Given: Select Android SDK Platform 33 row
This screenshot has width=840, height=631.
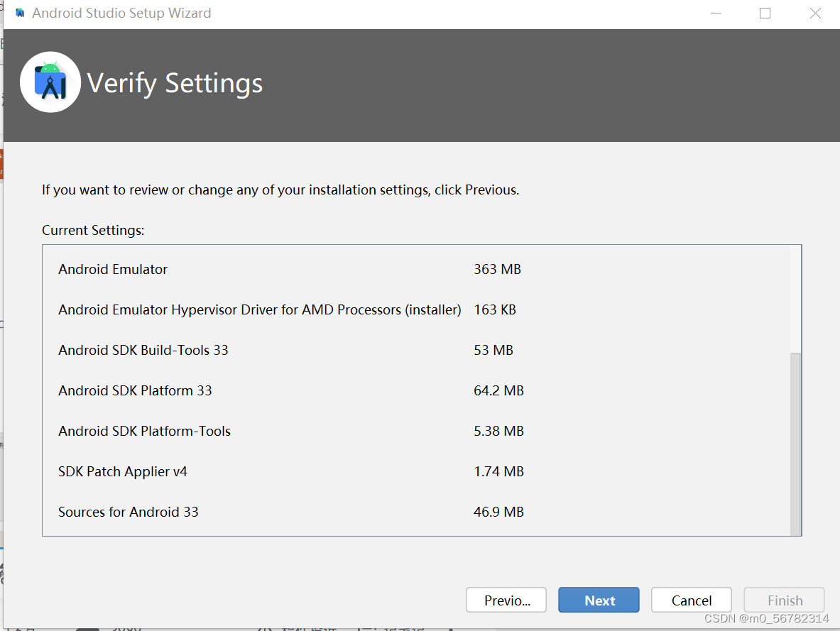Looking at the screenshot, I should (415, 390).
